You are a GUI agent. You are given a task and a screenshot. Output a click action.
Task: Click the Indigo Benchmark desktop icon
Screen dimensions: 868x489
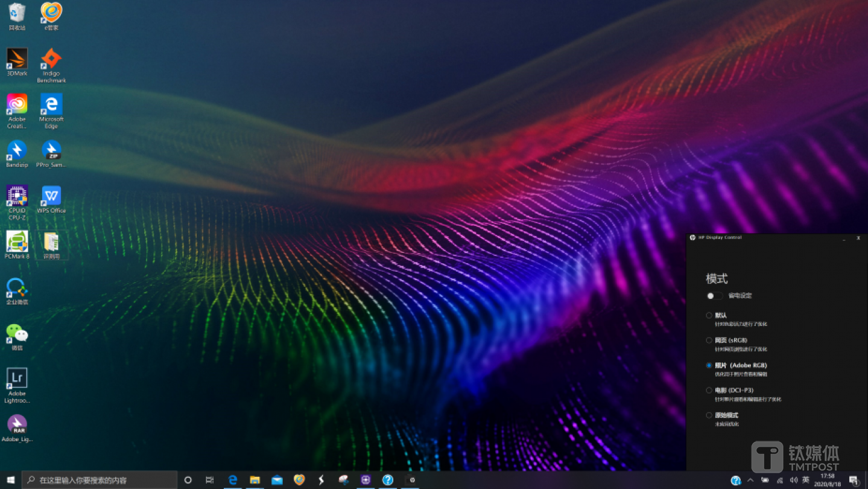51,66
